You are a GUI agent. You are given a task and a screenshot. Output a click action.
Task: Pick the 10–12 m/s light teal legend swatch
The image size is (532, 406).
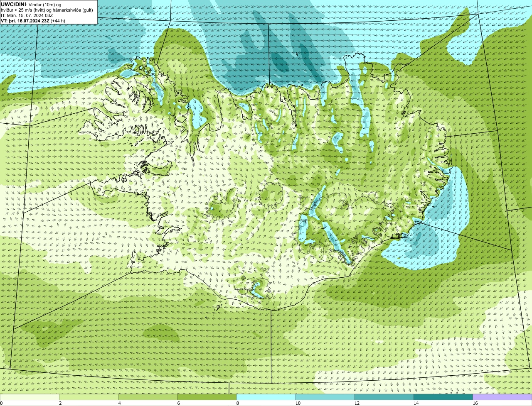point(325,397)
